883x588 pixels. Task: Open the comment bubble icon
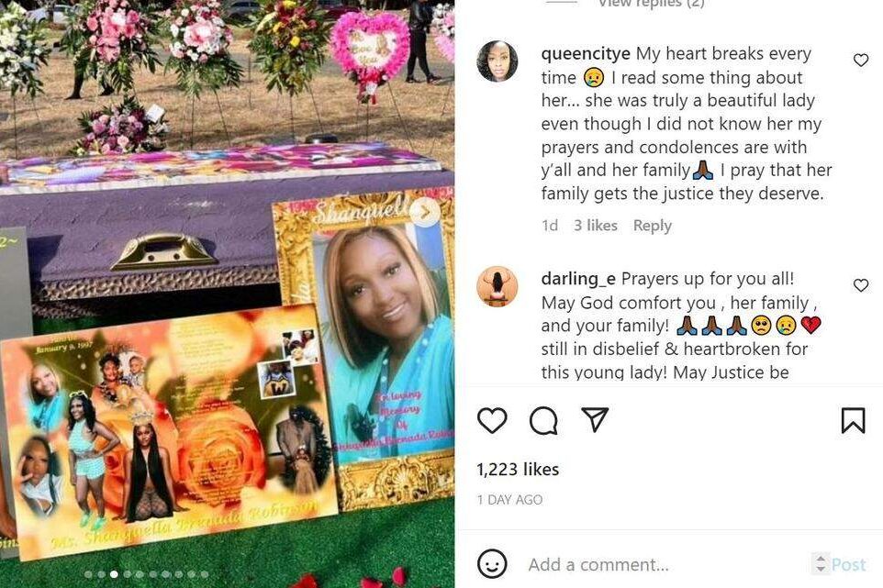point(543,420)
